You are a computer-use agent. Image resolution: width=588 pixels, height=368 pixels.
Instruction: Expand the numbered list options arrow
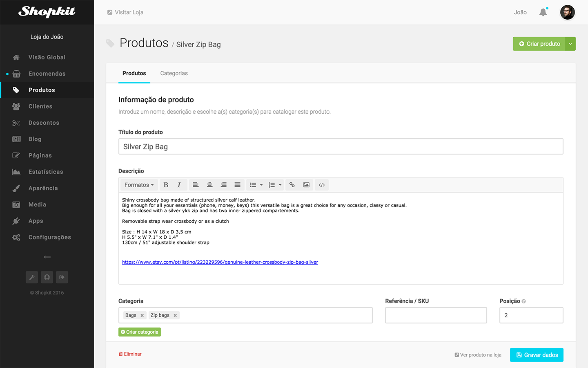coord(280,184)
